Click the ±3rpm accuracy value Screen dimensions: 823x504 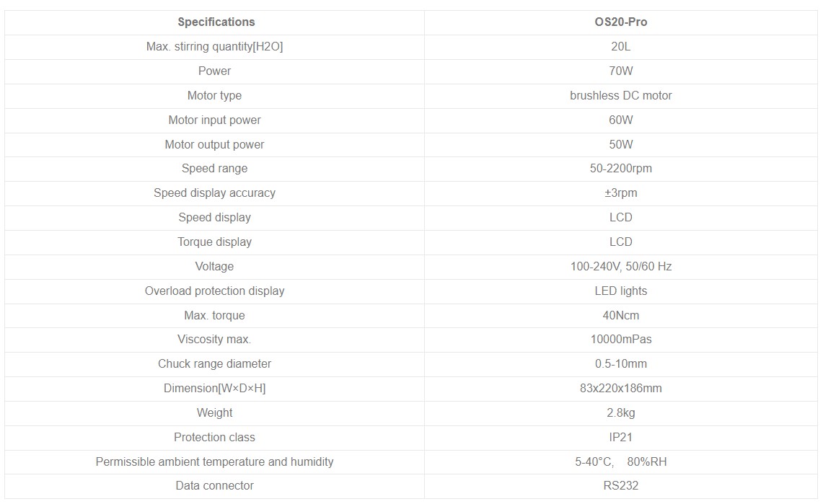click(x=620, y=193)
